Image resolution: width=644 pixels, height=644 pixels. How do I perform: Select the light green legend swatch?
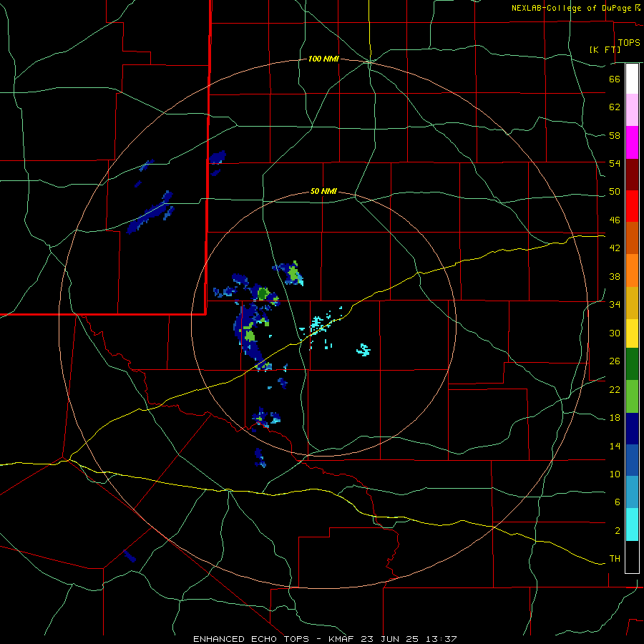pos(632,396)
